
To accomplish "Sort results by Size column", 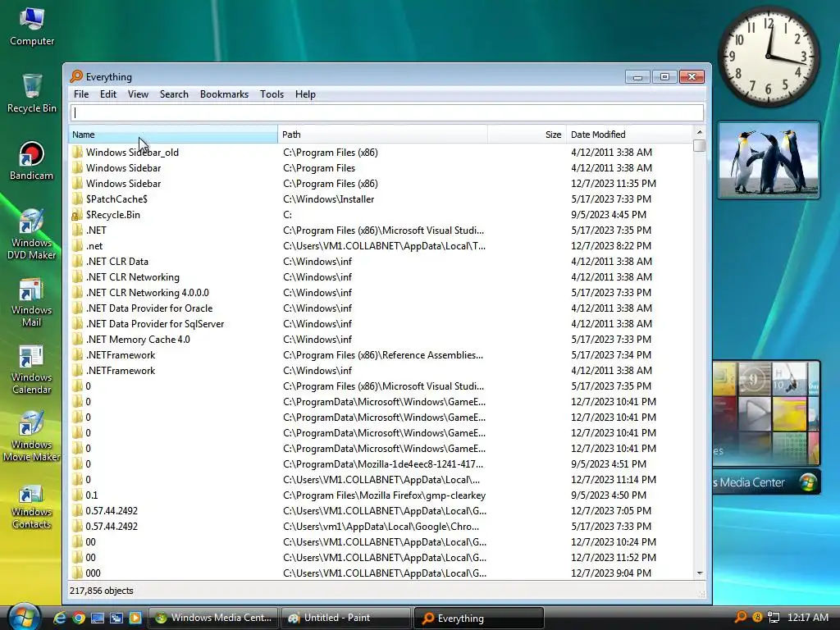I will coord(527,135).
